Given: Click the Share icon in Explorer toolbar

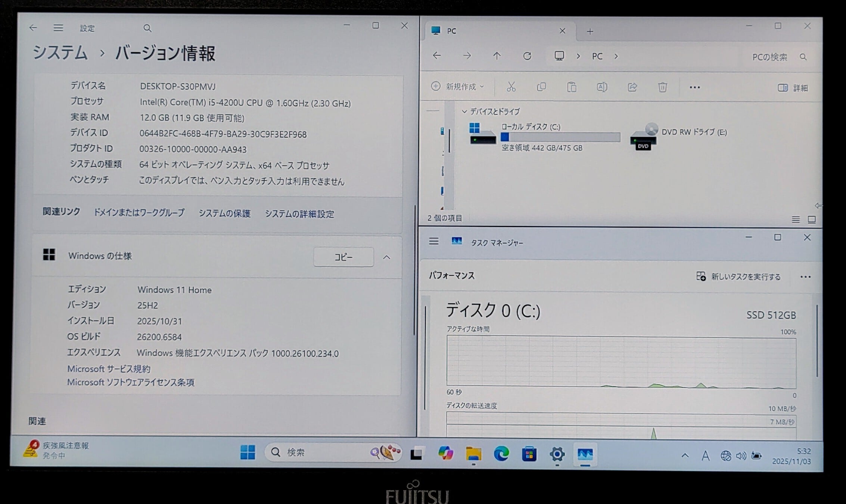Looking at the screenshot, I should [x=632, y=87].
